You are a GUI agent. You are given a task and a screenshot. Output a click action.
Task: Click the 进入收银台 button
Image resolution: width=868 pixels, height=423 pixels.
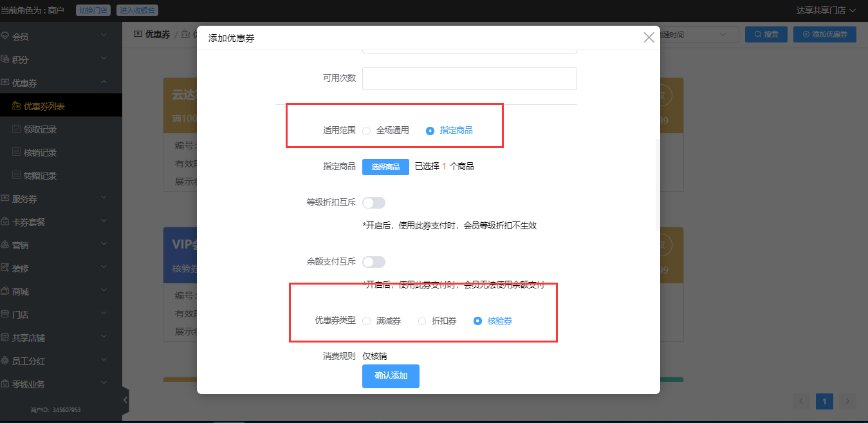pos(137,10)
